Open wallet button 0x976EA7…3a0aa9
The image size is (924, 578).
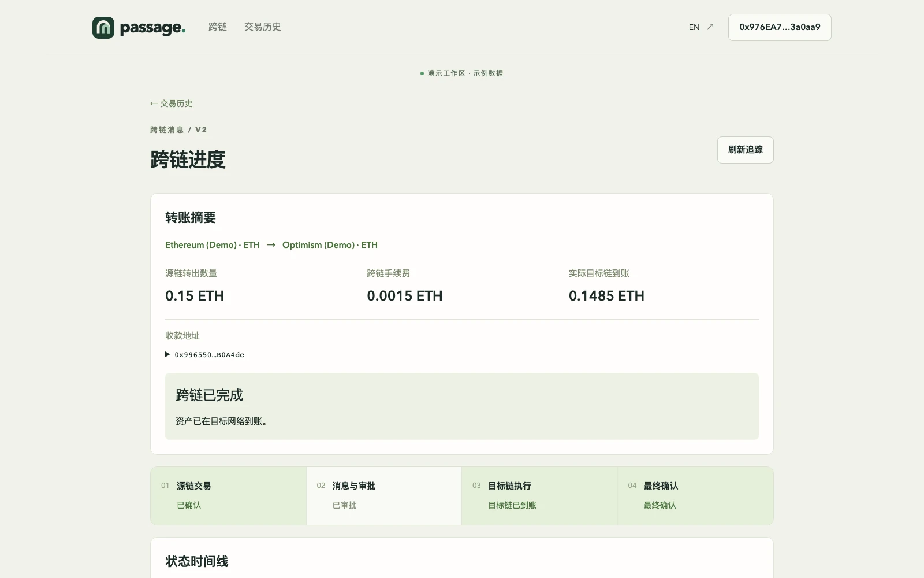click(780, 27)
